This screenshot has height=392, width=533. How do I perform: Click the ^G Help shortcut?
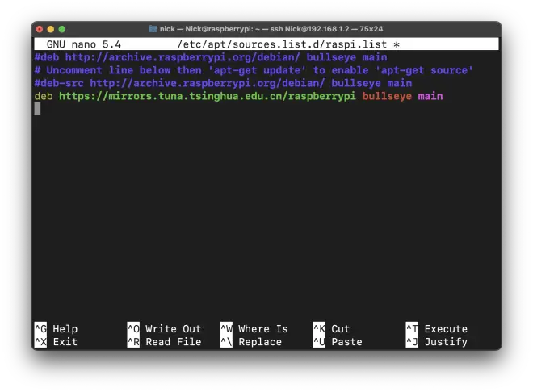(x=56, y=328)
